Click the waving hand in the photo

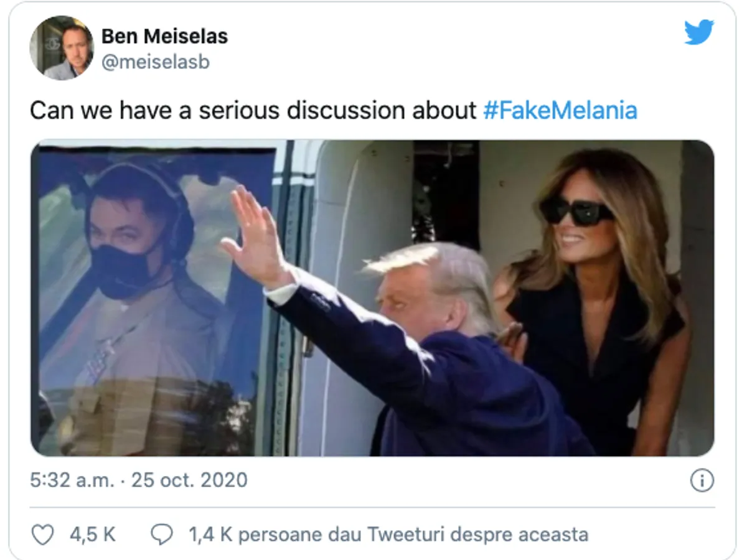coord(254,230)
